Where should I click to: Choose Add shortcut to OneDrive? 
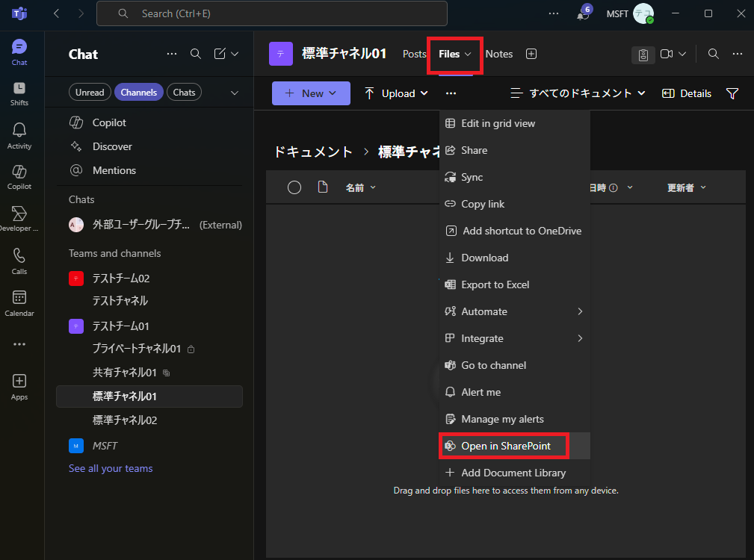[x=515, y=231]
